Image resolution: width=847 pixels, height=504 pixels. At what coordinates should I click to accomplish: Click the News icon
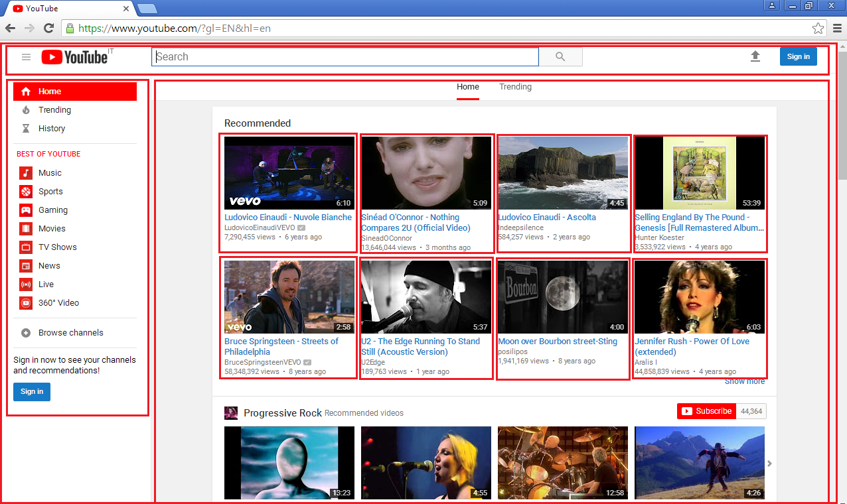coord(26,266)
